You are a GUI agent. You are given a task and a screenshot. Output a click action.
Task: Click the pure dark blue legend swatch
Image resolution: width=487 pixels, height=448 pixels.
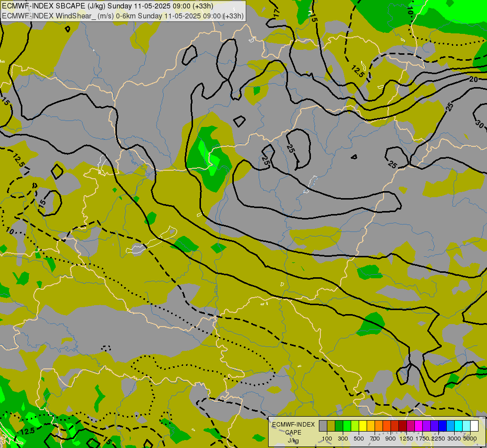pos(442,426)
